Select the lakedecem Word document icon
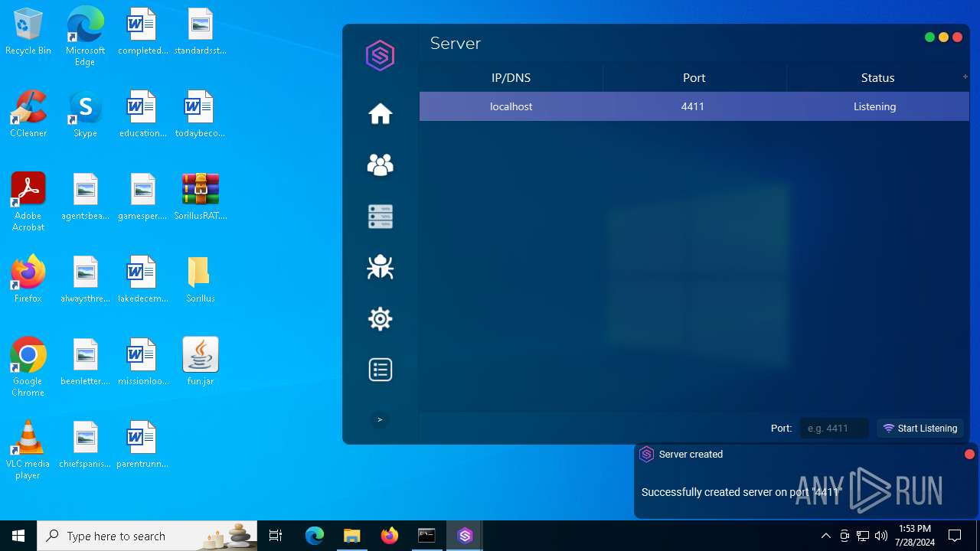The height and width of the screenshot is (551, 980). click(142, 279)
